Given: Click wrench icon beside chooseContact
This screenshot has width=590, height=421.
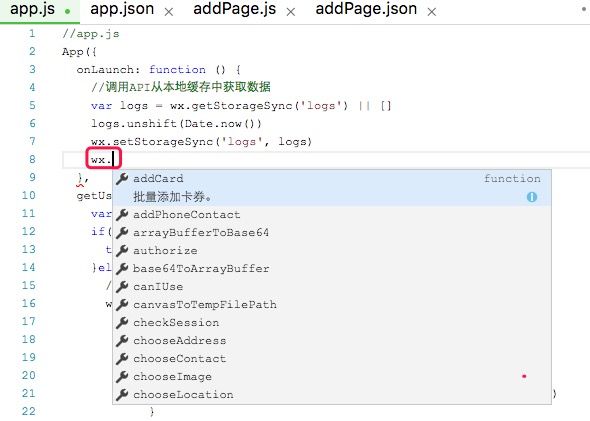Looking at the screenshot, I should 122,359.
